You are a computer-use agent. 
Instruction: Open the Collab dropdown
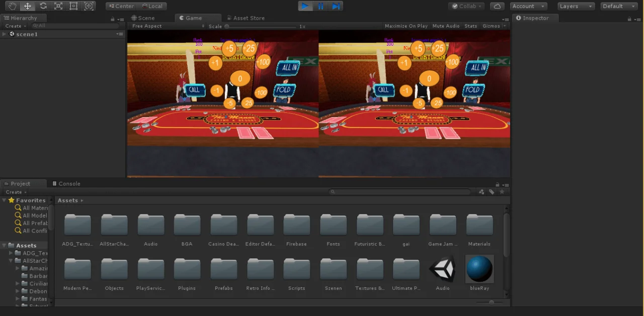(466, 6)
